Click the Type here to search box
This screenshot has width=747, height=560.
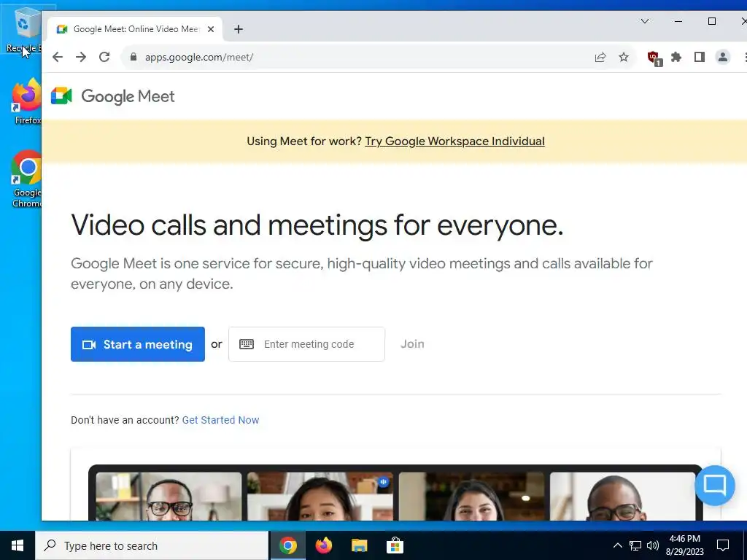pyautogui.click(x=152, y=545)
